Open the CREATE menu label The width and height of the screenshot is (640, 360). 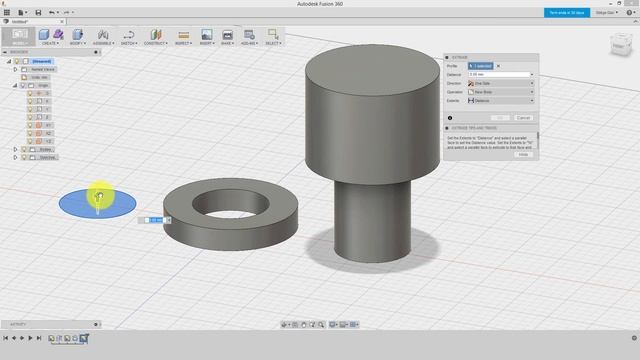50,43
